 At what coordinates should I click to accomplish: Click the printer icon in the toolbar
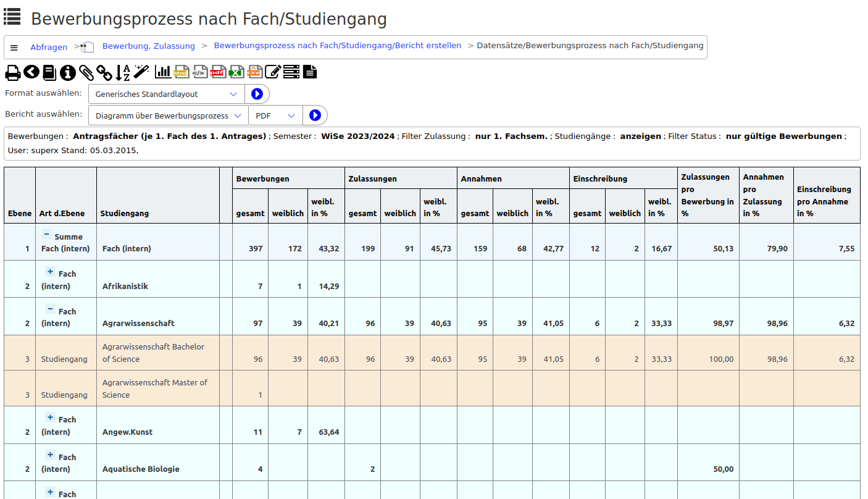pyautogui.click(x=13, y=72)
